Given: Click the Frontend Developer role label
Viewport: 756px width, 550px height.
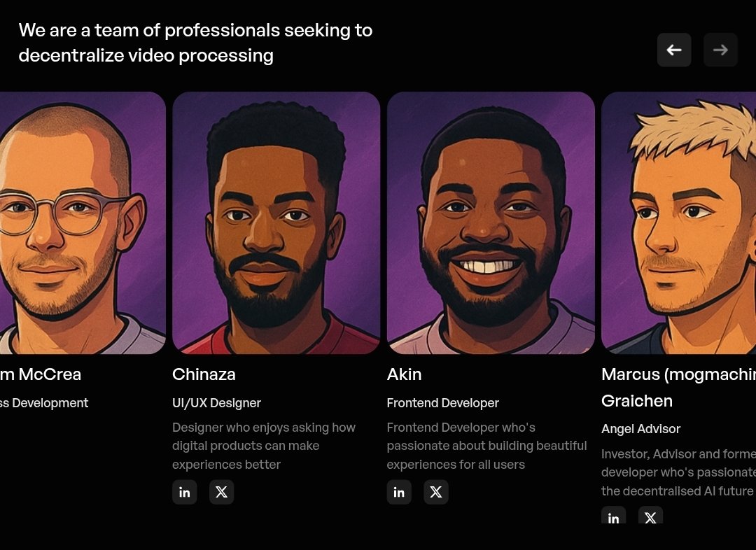Looking at the screenshot, I should [442, 403].
